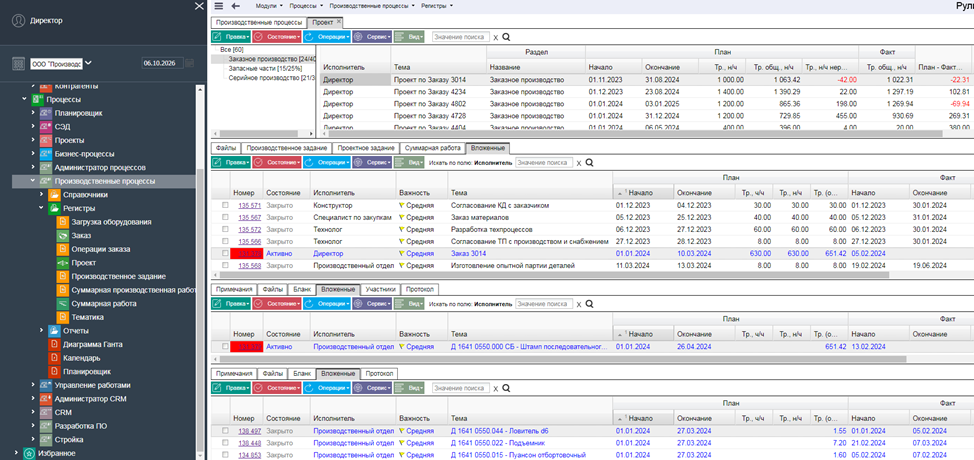Click Операции button under Проект tab

pos(327,37)
